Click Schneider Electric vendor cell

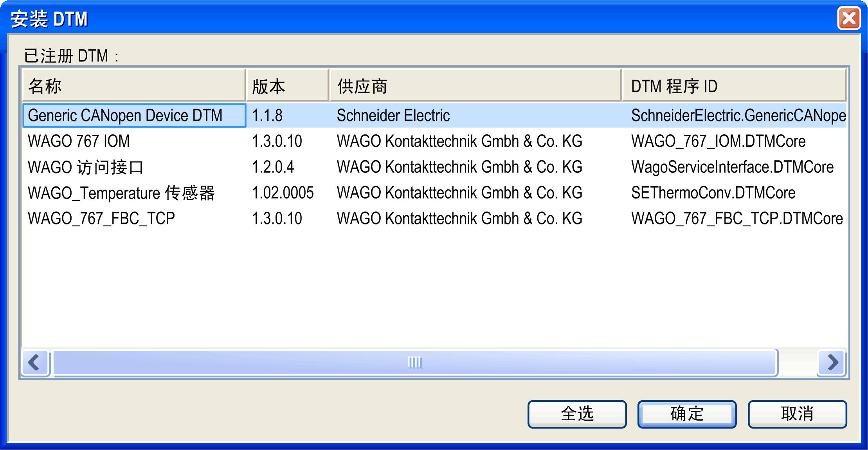tap(393, 116)
